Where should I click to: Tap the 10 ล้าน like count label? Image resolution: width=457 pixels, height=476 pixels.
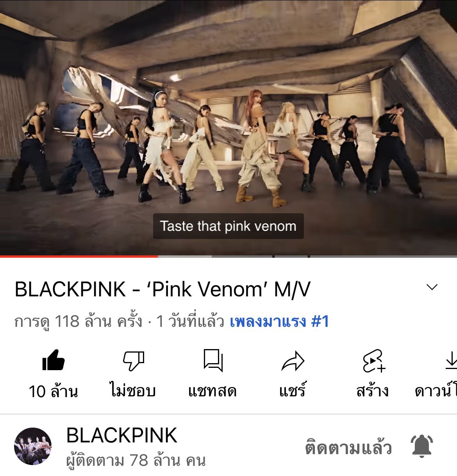pos(54,391)
